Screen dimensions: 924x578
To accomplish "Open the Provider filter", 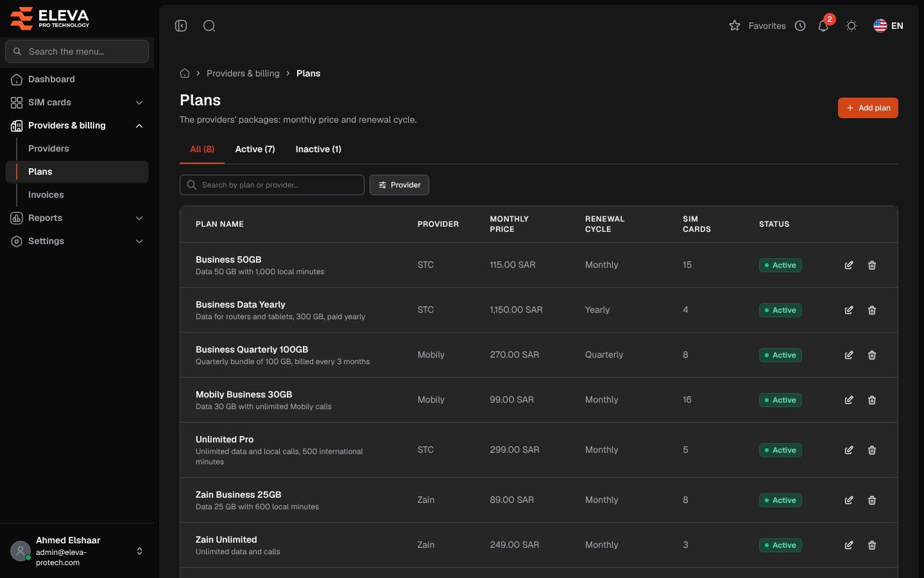I will click(399, 185).
